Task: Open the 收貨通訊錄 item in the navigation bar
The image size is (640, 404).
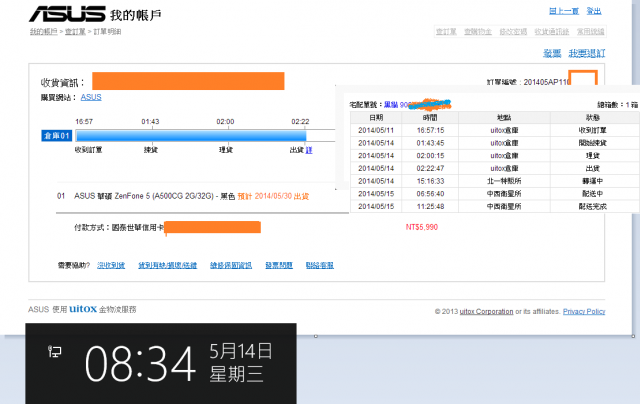Action: coord(551,31)
